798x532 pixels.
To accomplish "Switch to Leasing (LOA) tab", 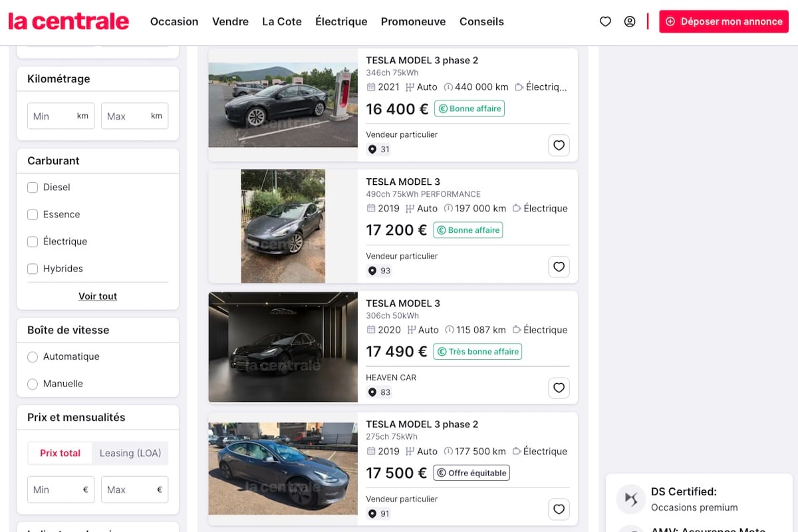I will [130, 453].
